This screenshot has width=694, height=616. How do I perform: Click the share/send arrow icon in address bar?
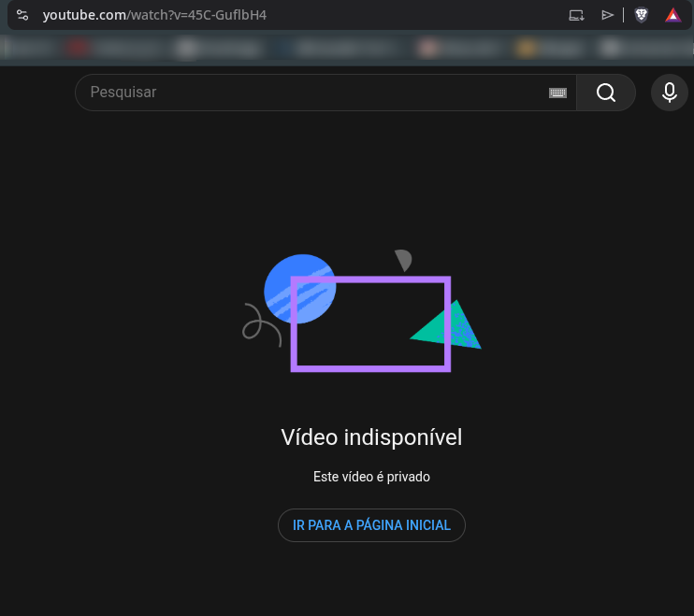pos(607,16)
